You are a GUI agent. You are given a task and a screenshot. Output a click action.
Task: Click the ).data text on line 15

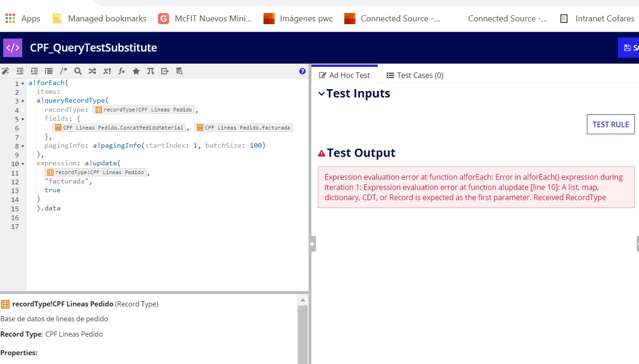pos(48,208)
